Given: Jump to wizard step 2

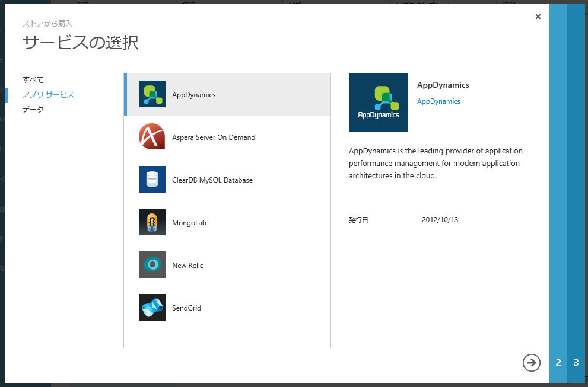Looking at the screenshot, I should pos(558,362).
